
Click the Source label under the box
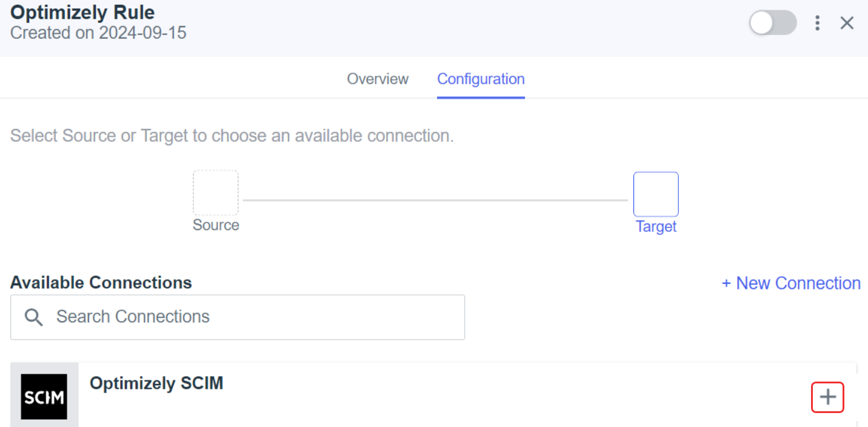click(216, 225)
